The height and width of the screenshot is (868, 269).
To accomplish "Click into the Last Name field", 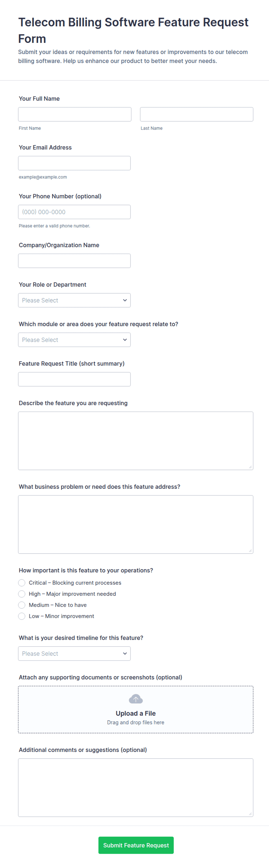I will click(197, 114).
